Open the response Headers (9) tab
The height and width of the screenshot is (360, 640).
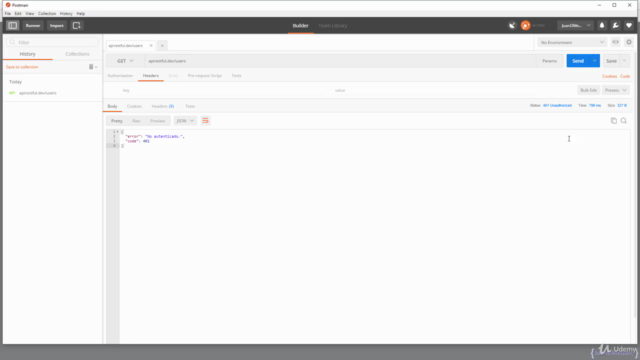pyautogui.click(x=162, y=106)
